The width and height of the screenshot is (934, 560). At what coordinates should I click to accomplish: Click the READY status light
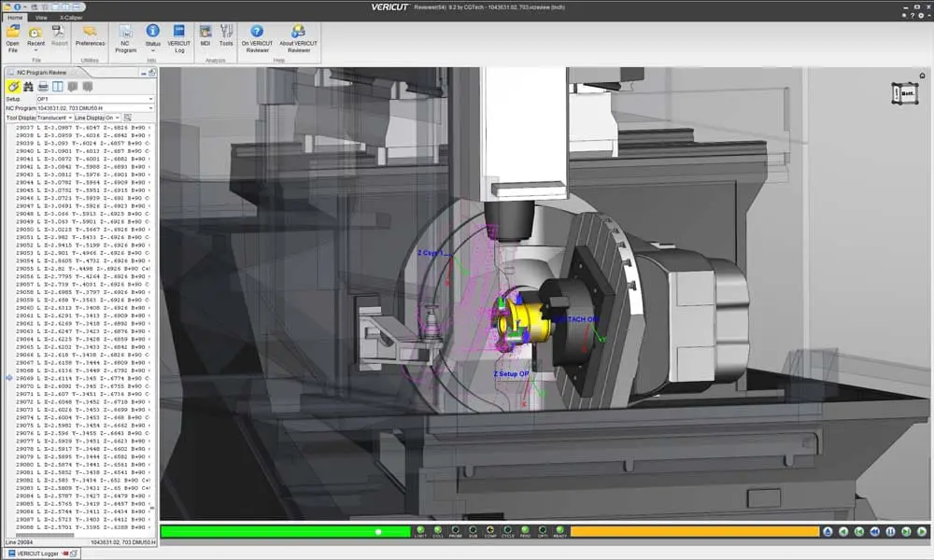pos(559,531)
